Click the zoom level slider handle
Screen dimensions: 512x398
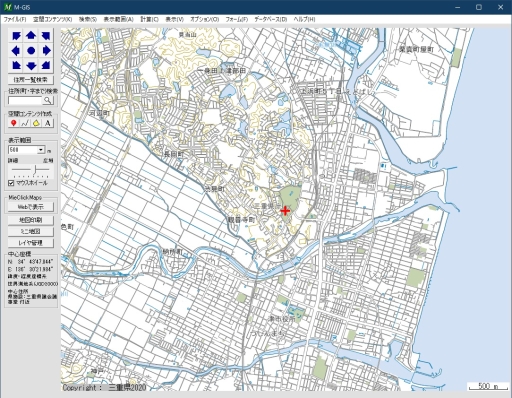pos(35,170)
